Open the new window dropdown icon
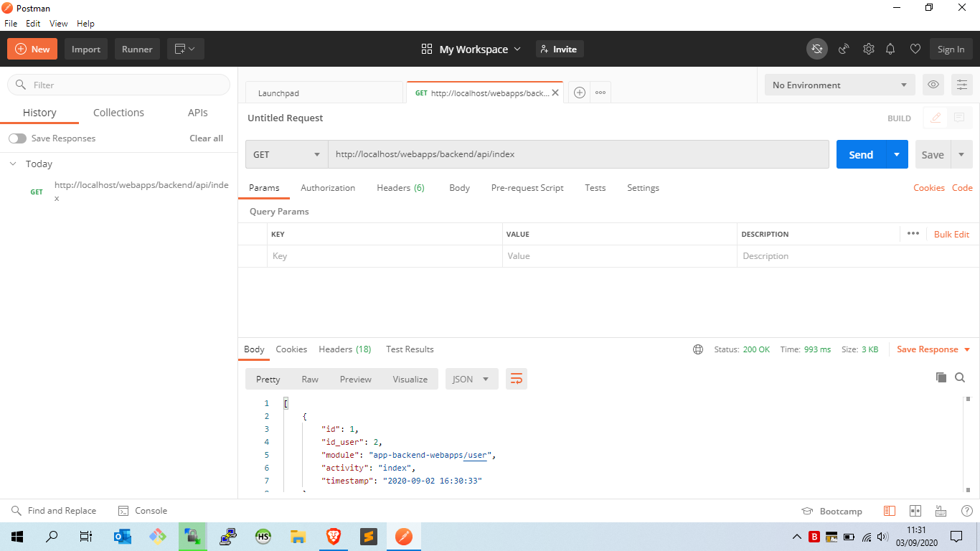The width and height of the screenshot is (980, 551). [186, 49]
